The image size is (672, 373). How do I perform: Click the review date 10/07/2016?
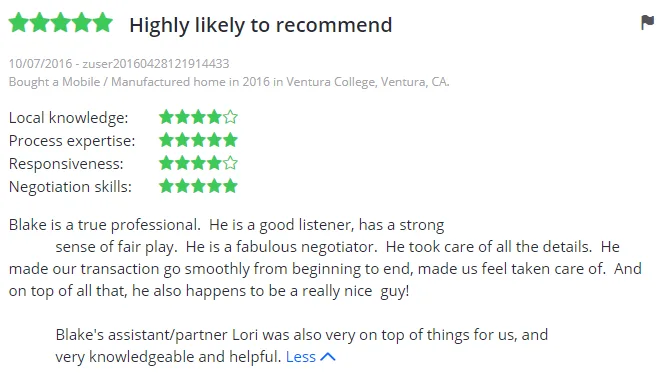tap(40, 63)
